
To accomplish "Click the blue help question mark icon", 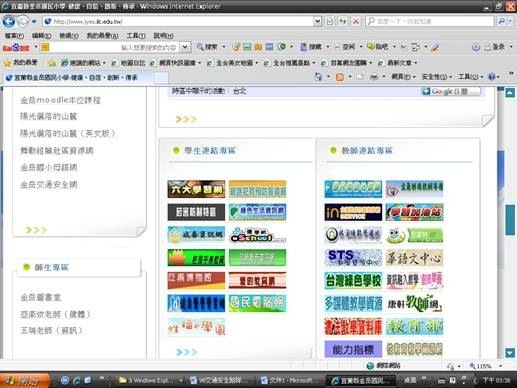I will (x=492, y=77).
